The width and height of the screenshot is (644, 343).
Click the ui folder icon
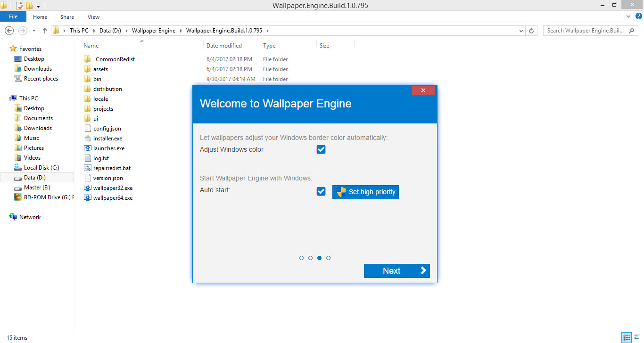point(87,119)
